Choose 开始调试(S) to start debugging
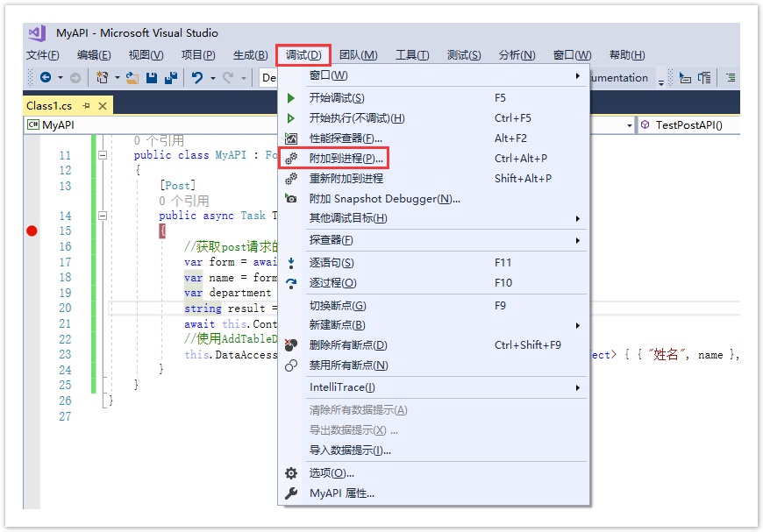Screen dimensions: 763x532 pos(336,98)
